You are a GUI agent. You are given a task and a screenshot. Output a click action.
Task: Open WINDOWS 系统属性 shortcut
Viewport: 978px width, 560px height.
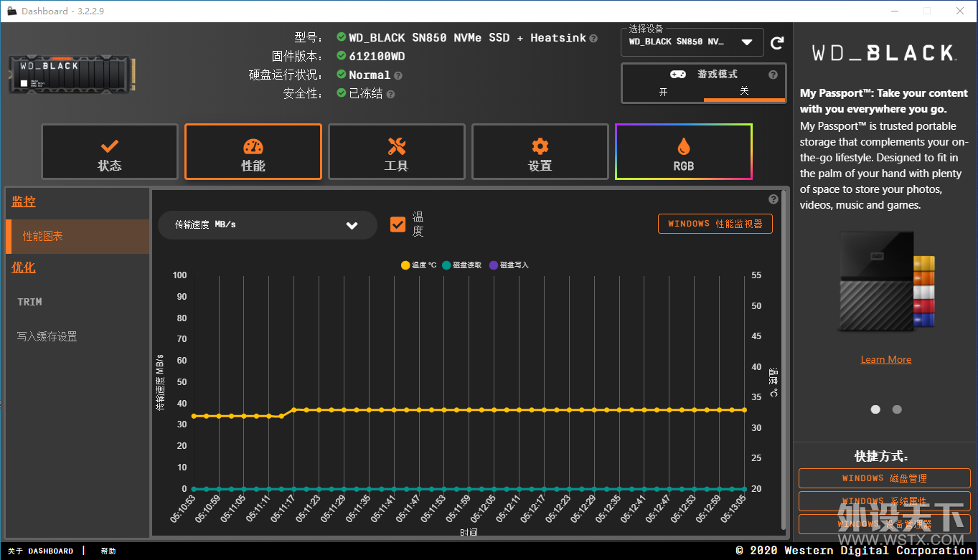(885, 501)
